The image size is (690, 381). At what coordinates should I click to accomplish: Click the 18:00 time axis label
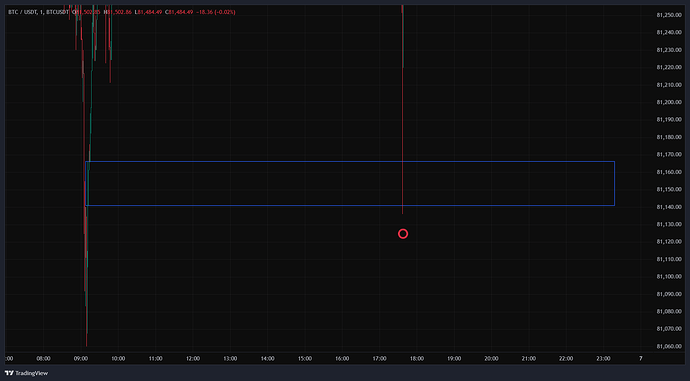417,359
